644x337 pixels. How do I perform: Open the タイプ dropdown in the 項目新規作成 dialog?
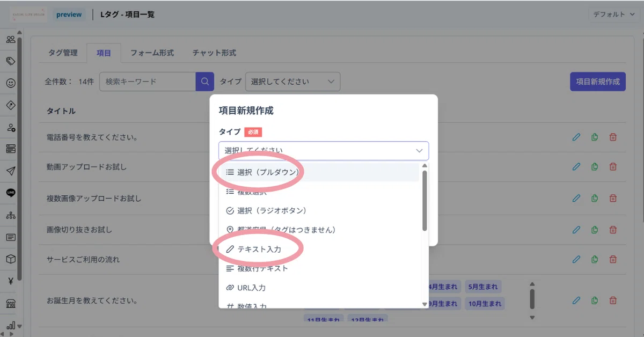[324, 151]
